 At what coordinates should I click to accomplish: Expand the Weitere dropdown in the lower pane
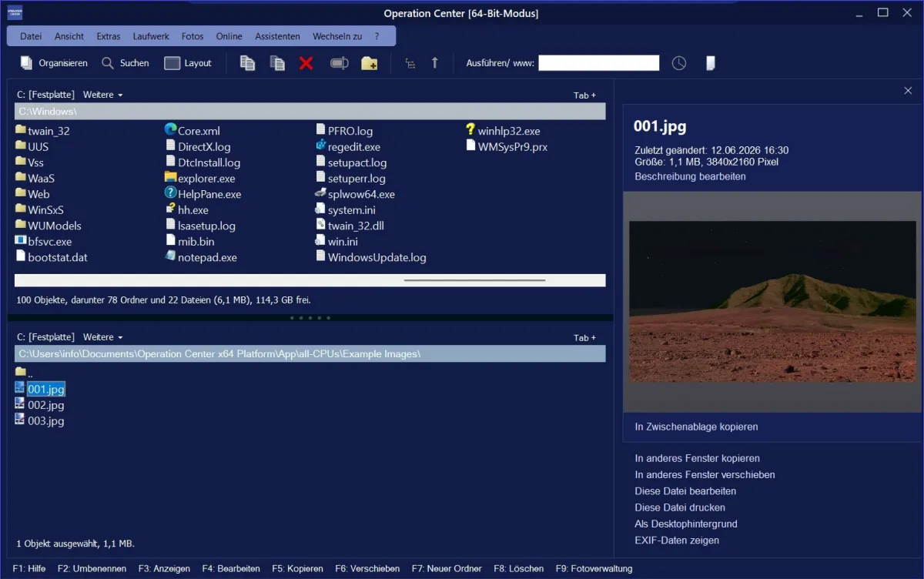click(103, 337)
